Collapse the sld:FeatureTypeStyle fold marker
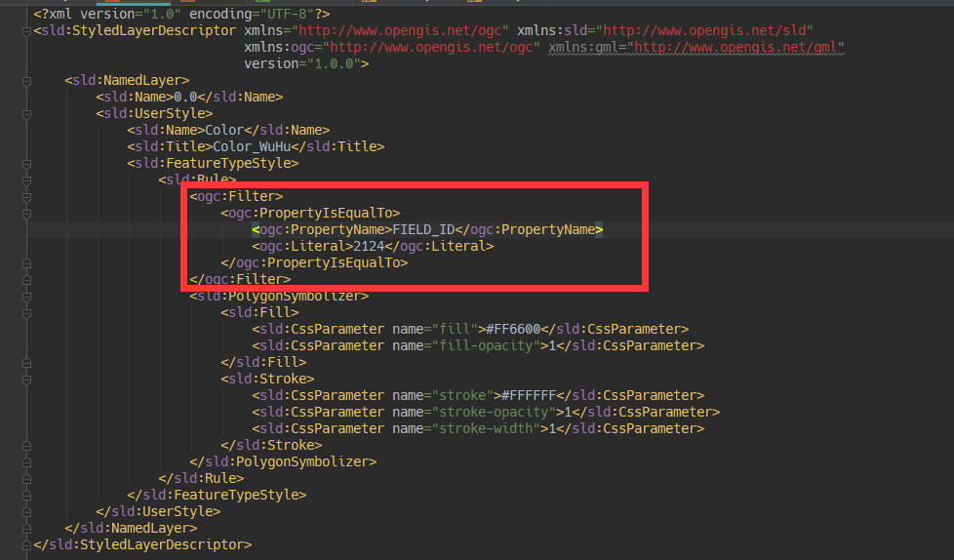Screen dimensions: 954x560 coord(26,164)
